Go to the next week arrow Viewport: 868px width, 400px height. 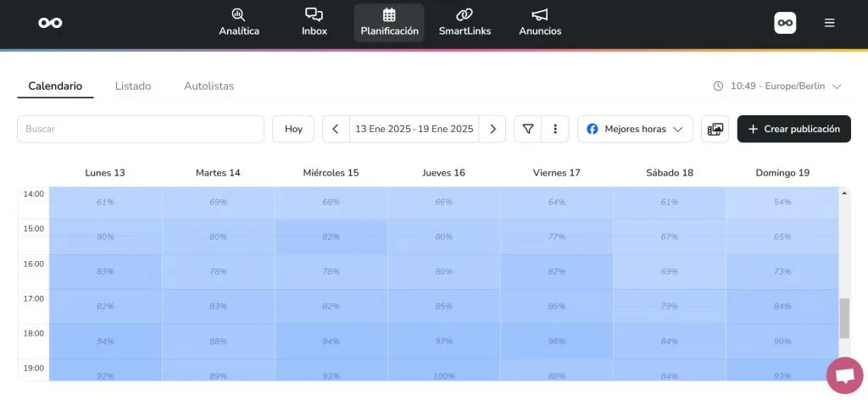click(492, 129)
